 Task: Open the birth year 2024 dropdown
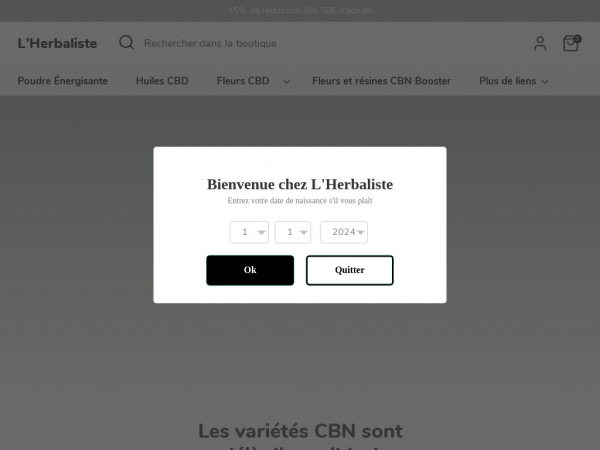click(344, 232)
